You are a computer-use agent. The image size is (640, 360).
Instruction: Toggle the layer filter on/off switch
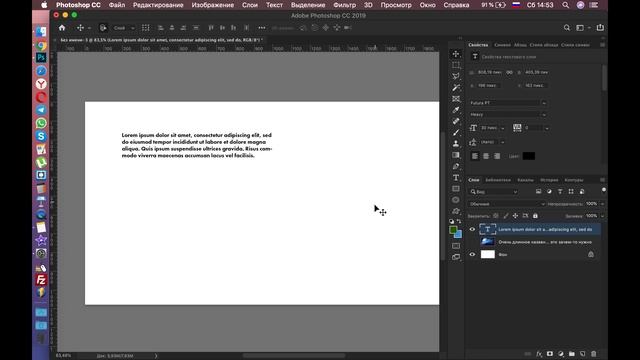coord(604,190)
